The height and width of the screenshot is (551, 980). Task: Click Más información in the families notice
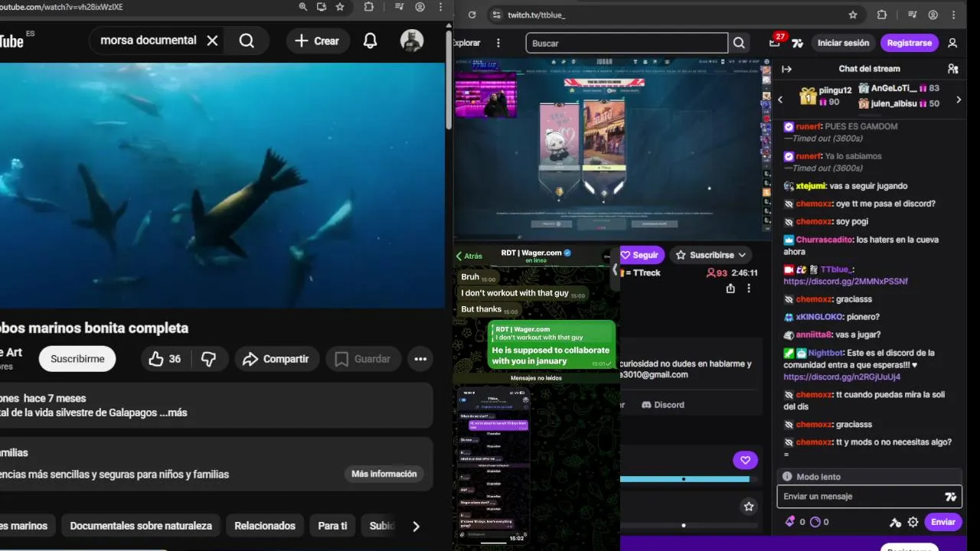click(x=384, y=474)
